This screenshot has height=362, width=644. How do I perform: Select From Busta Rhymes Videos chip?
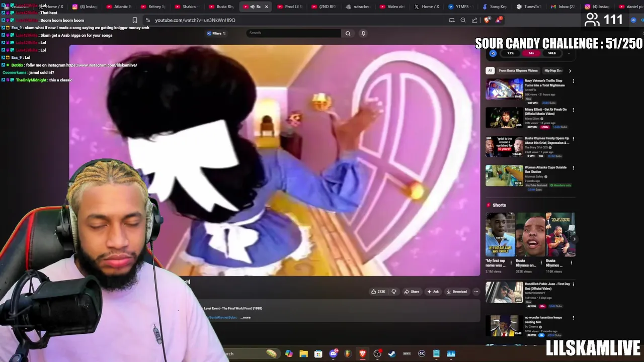click(x=518, y=70)
